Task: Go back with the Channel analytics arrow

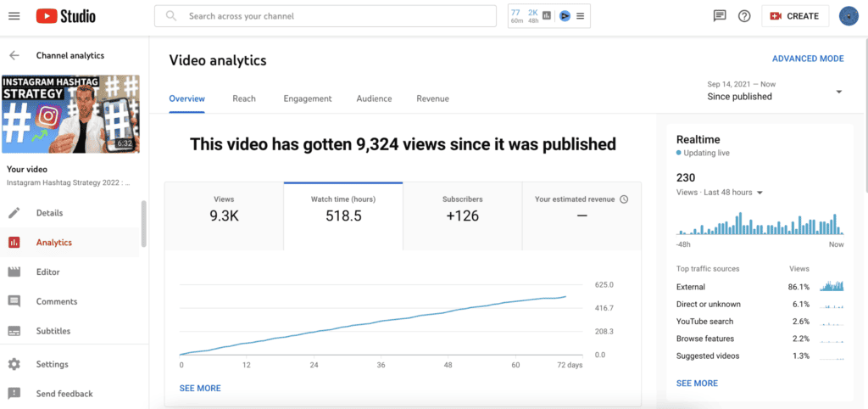Action: (x=14, y=55)
